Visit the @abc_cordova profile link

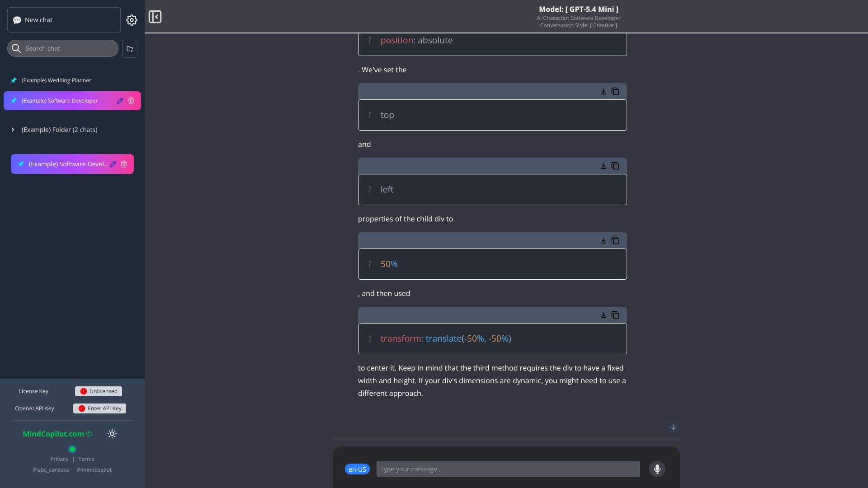point(51,470)
